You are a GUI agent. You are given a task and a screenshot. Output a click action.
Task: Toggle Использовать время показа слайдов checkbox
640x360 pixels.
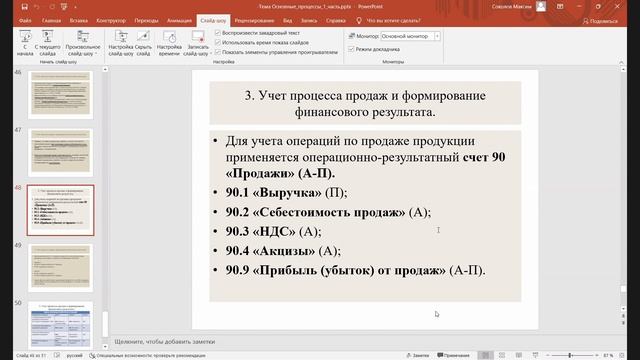(218, 42)
